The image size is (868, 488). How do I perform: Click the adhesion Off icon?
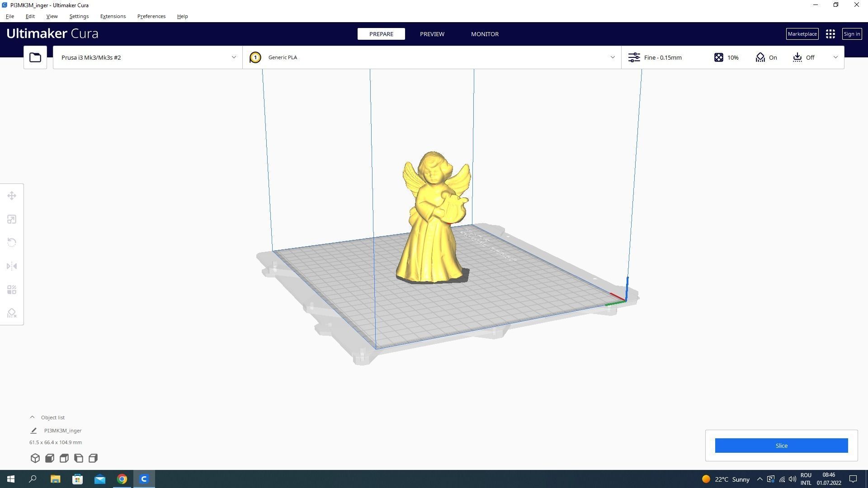tap(797, 57)
